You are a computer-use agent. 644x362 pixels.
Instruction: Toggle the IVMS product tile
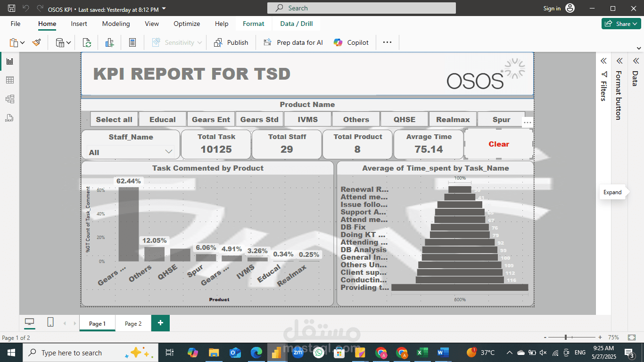[x=308, y=119]
